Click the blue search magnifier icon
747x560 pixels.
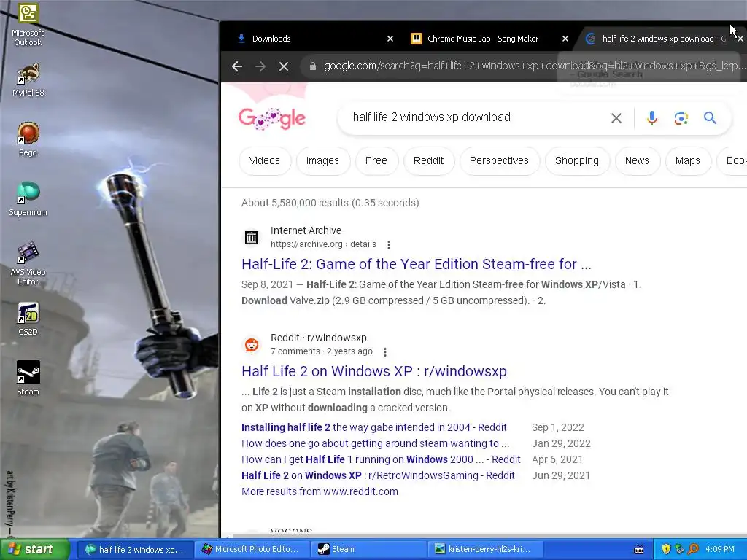pyautogui.click(x=710, y=117)
